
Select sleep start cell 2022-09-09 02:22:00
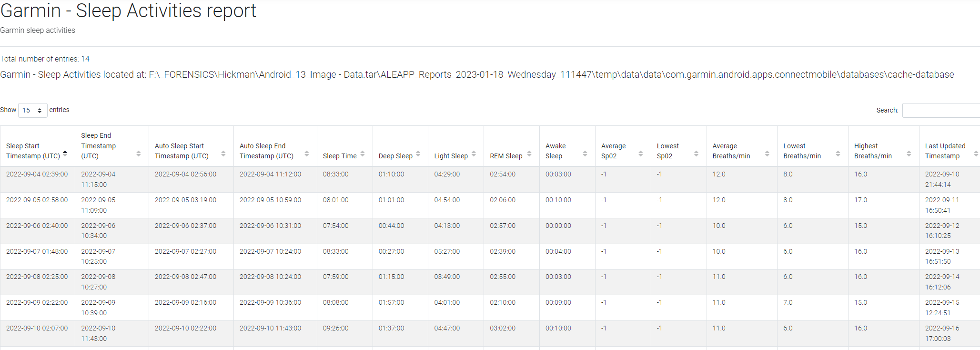[x=37, y=302]
